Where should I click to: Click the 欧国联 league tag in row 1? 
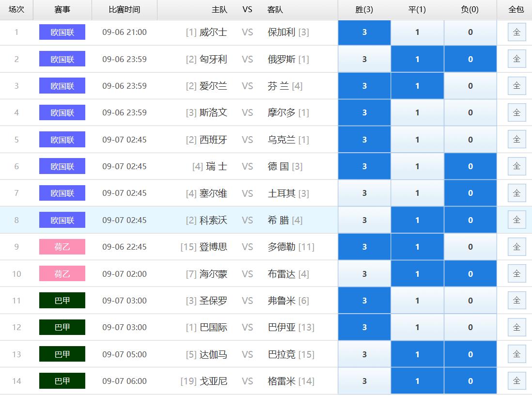[62, 32]
